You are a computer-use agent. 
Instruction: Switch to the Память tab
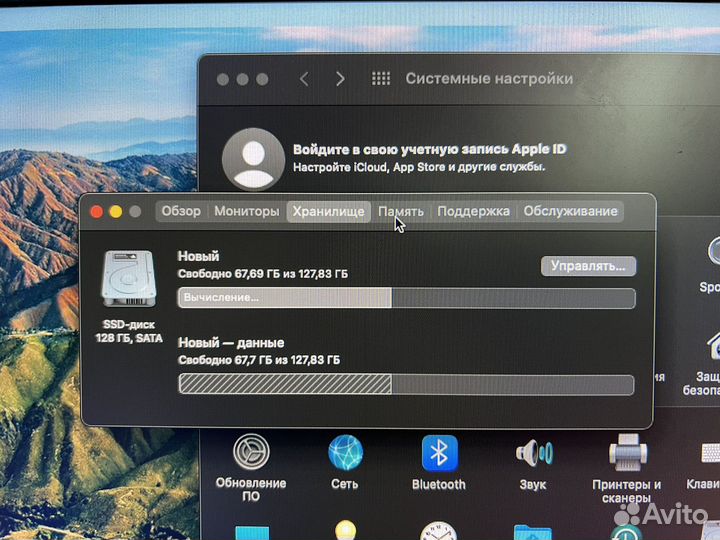click(x=401, y=212)
